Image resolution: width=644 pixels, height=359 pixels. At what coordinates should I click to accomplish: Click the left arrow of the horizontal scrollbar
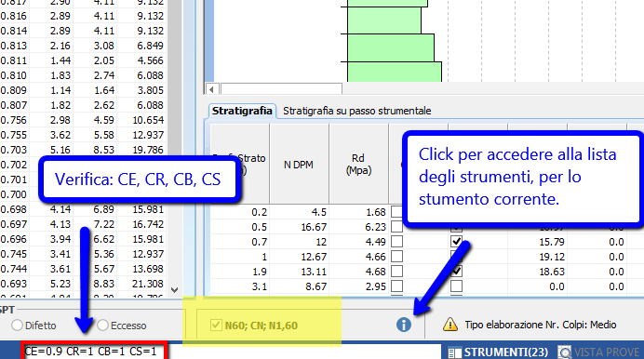pyautogui.click(x=211, y=89)
